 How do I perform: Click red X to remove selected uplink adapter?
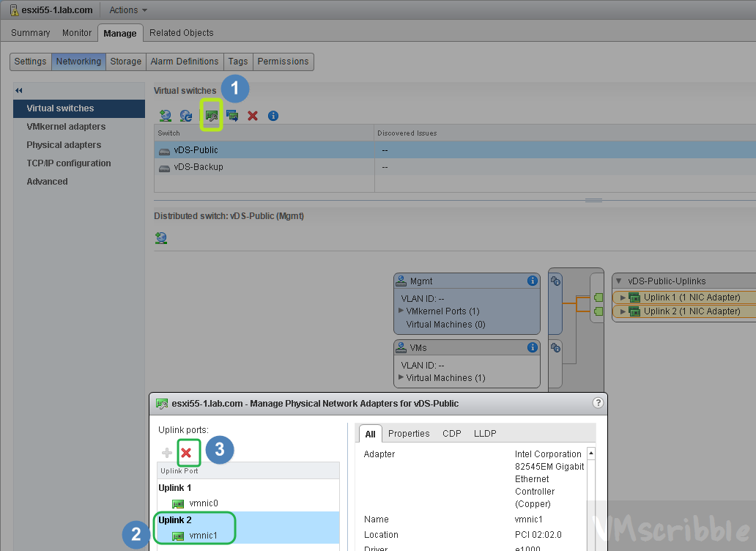click(187, 453)
